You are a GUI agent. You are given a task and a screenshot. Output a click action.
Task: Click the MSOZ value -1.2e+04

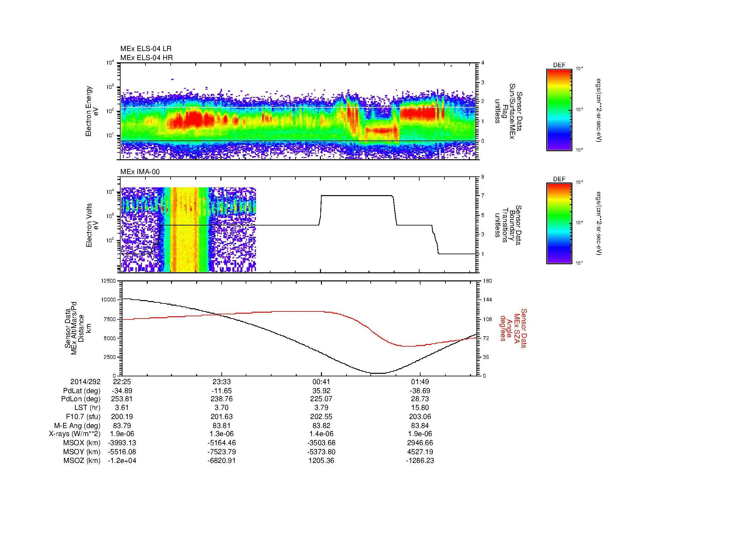(x=122, y=461)
